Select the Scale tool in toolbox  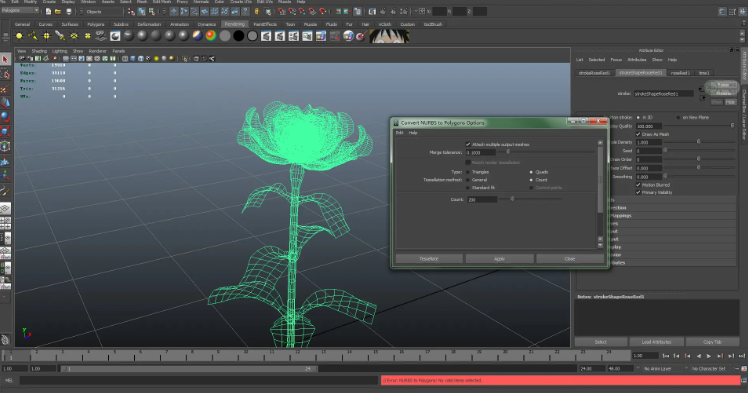(5, 132)
